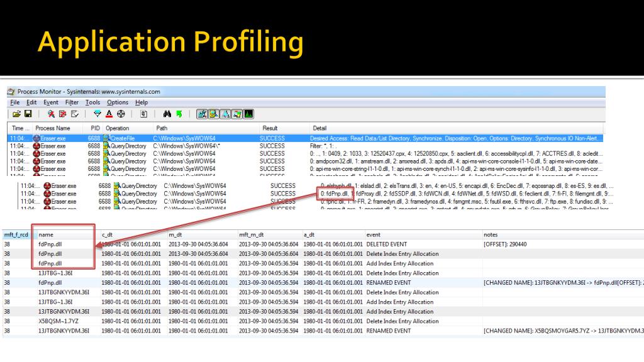Click the mft_f_rcd column header

[x=16, y=235]
